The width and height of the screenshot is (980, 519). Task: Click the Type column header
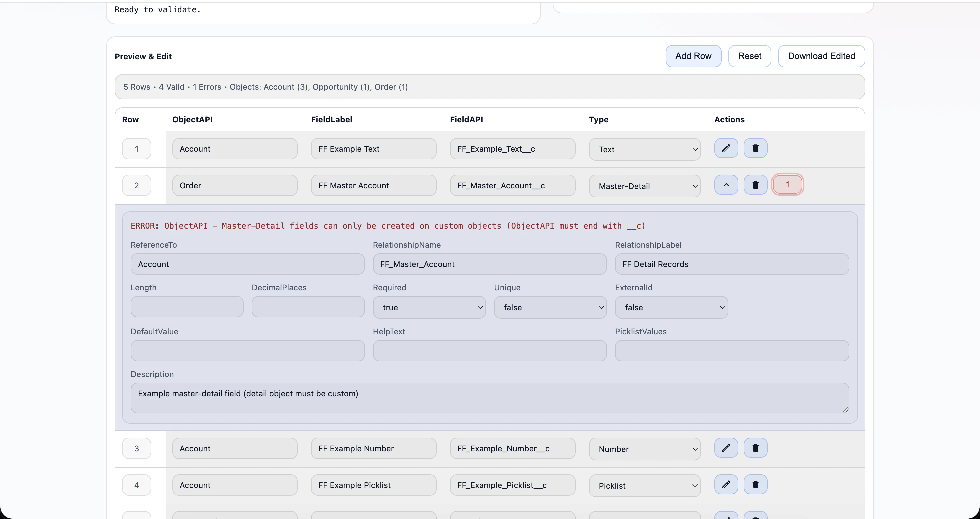pyautogui.click(x=598, y=119)
